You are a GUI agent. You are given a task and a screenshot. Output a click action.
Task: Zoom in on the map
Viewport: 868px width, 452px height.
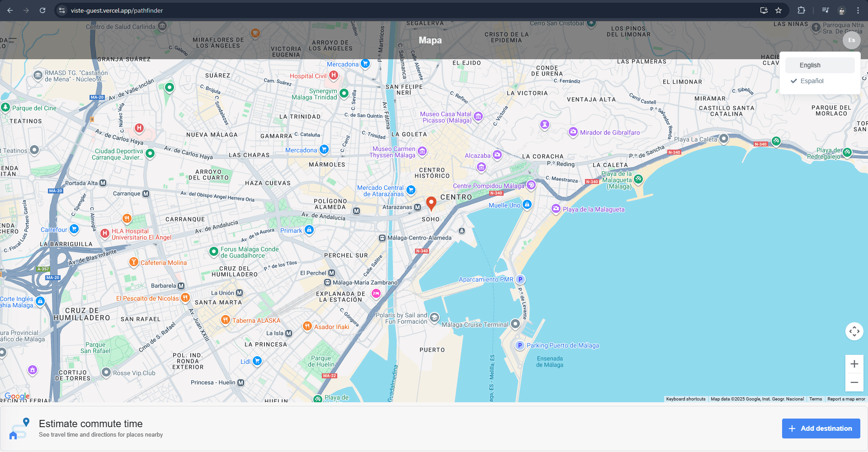tap(854, 364)
